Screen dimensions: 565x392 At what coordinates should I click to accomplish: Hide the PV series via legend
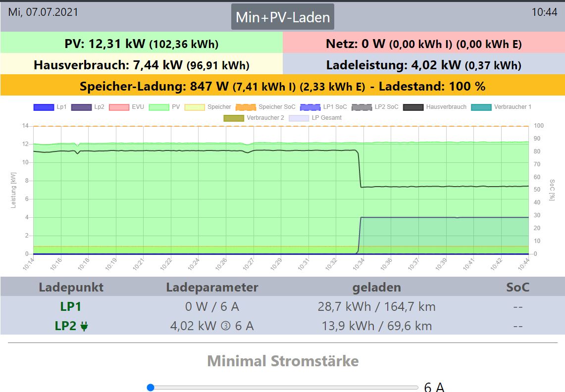click(164, 107)
